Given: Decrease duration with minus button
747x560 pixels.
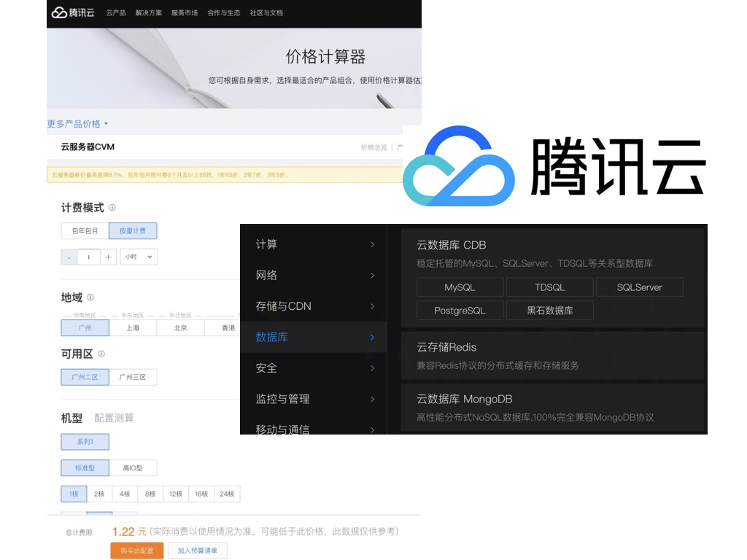Looking at the screenshot, I should click(69, 257).
